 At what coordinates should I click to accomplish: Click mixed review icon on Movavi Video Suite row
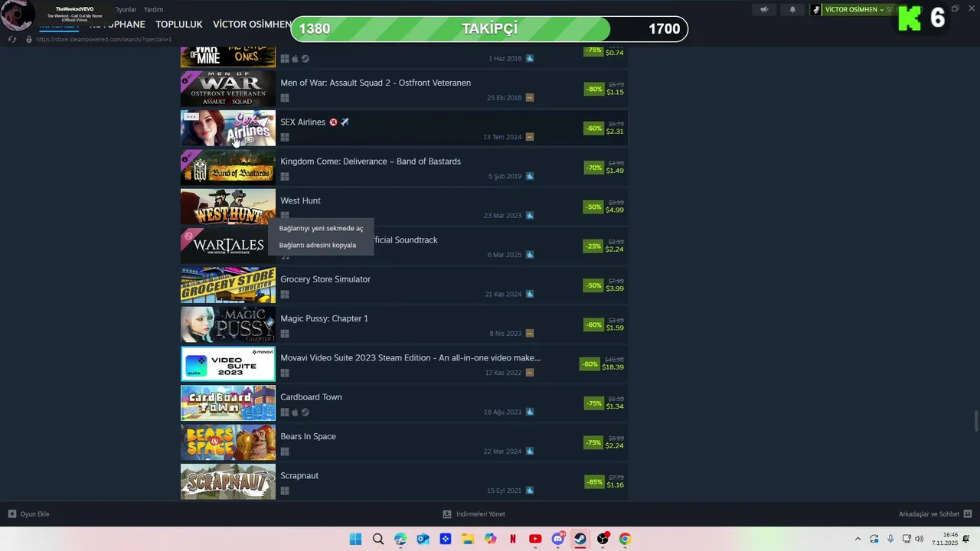530,373
